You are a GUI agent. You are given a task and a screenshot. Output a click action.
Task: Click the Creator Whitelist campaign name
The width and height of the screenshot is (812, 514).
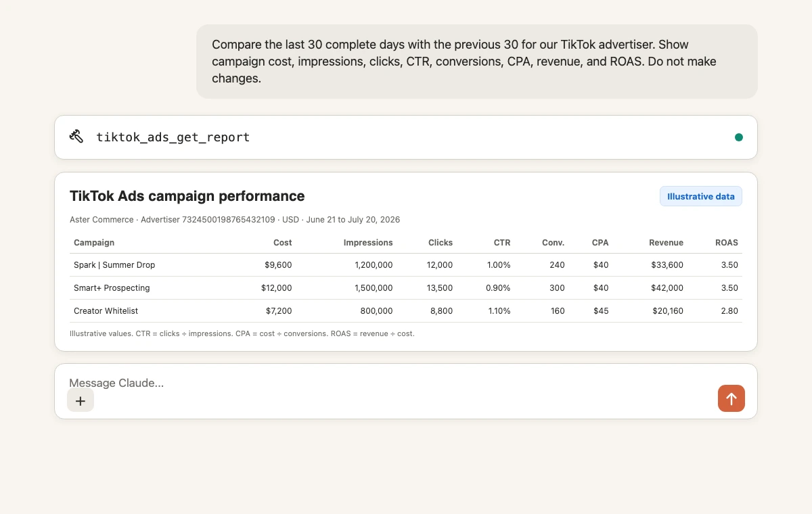106,311
